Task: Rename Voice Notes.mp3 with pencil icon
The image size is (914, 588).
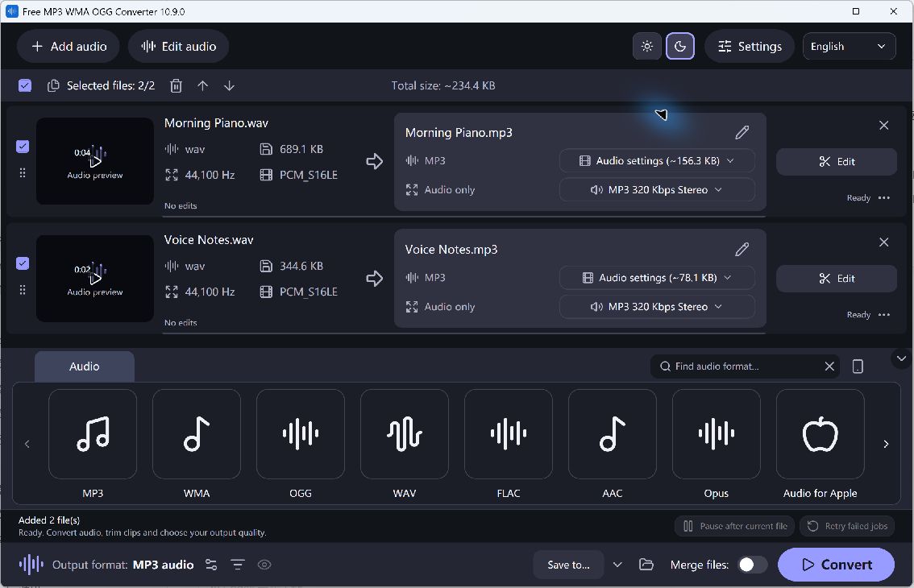Action: [742, 250]
